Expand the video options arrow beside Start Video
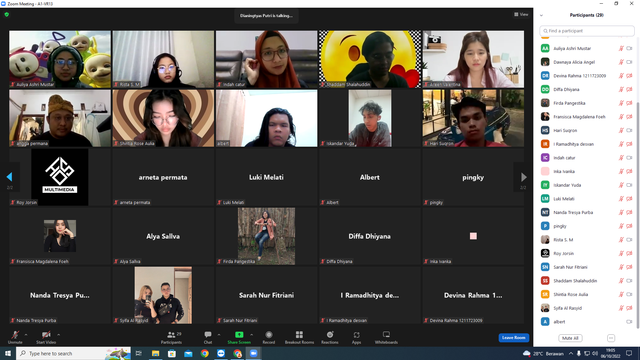Screen dimensions: 640x360 59,335
